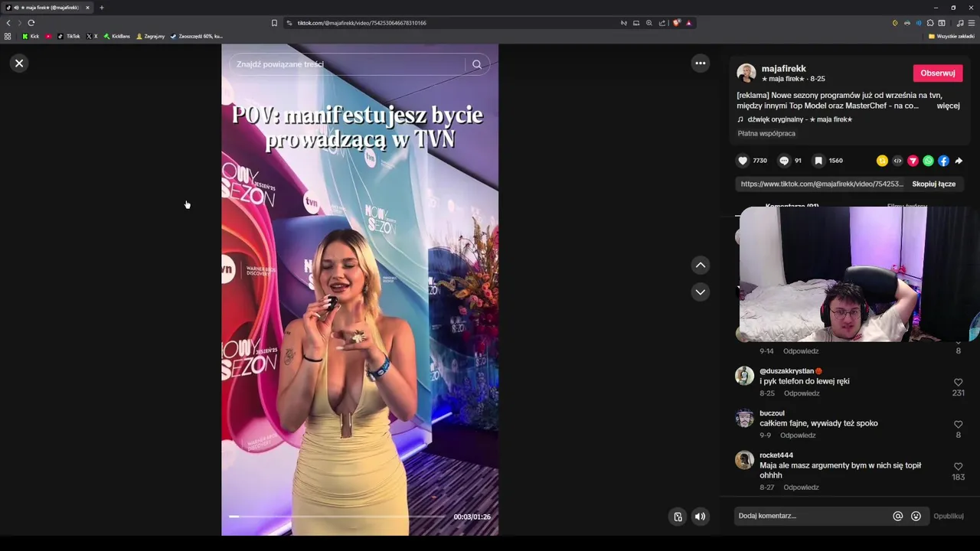980x551 pixels.
Task: Expand description with więcej
Action: tap(948, 106)
